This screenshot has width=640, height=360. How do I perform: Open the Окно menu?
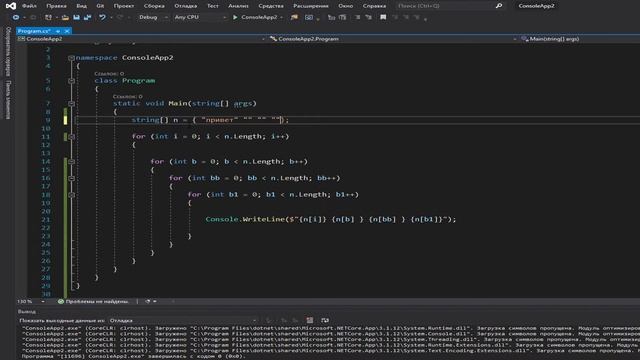[345, 6]
